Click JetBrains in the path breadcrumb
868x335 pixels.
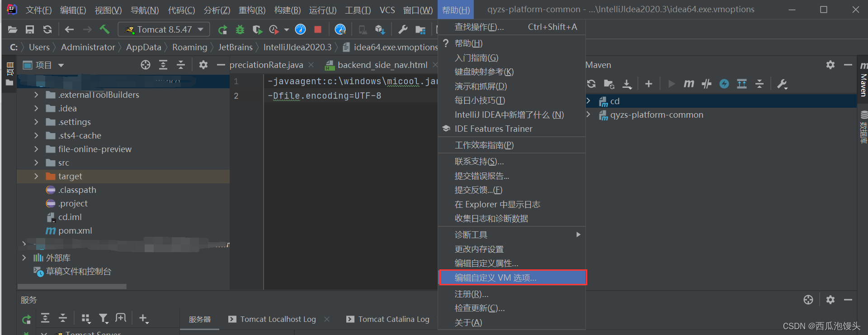point(236,47)
